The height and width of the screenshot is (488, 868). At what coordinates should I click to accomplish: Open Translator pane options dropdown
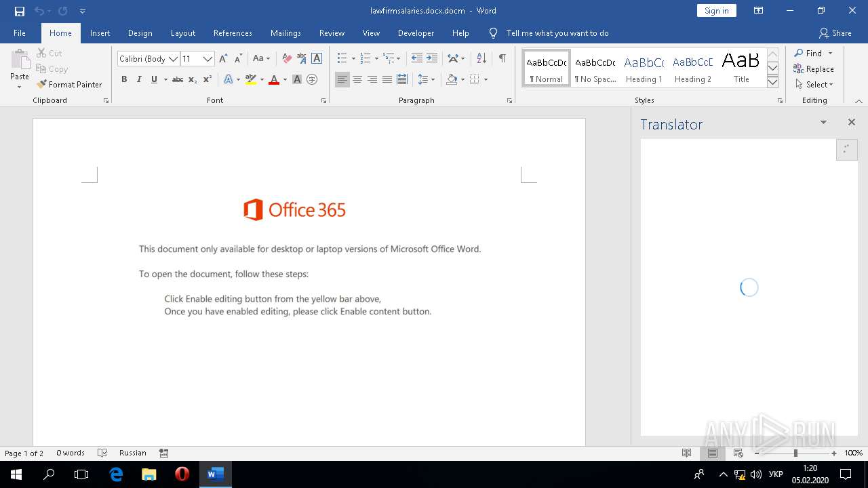click(x=823, y=123)
